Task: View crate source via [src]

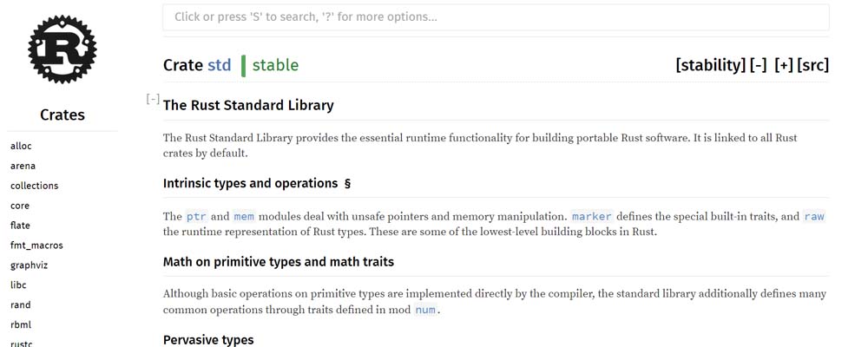Action: [x=812, y=65]
